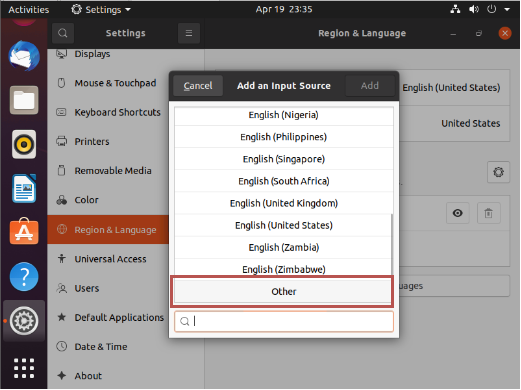
Task: Select English (Zimbabwe) input source
Action: point(284,269)
